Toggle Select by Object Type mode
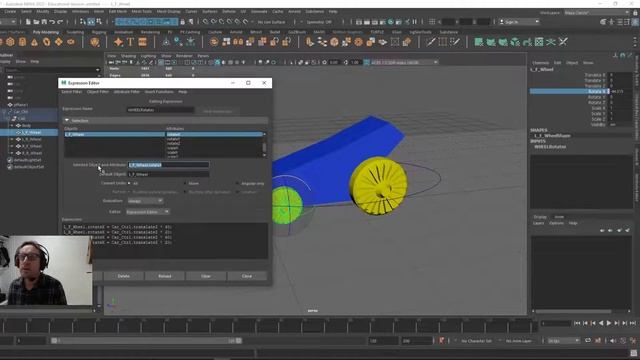640x360 pixels. pyautogui.click(x=91, y=22)
